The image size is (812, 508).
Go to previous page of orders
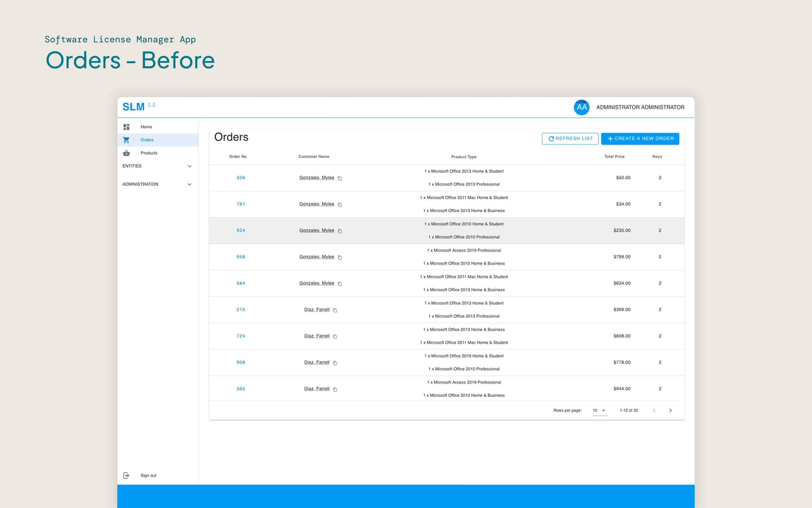(654, 410)
